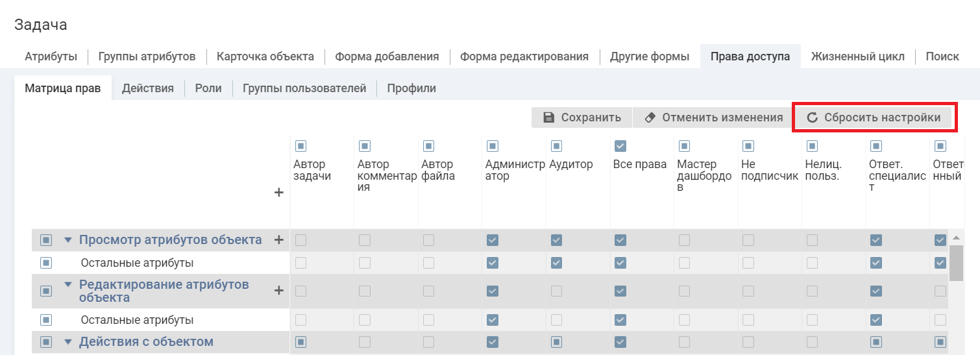This screenshot has height=355, width=980.
Task: Click the plus icon above the rights matrix
Action: click(x=279, y=193)
